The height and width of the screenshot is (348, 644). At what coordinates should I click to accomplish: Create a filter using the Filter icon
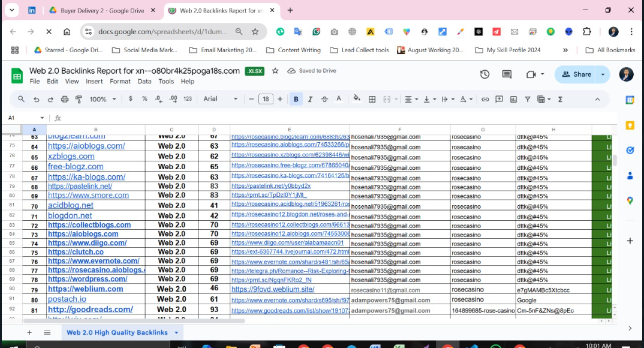coord(528,99)
